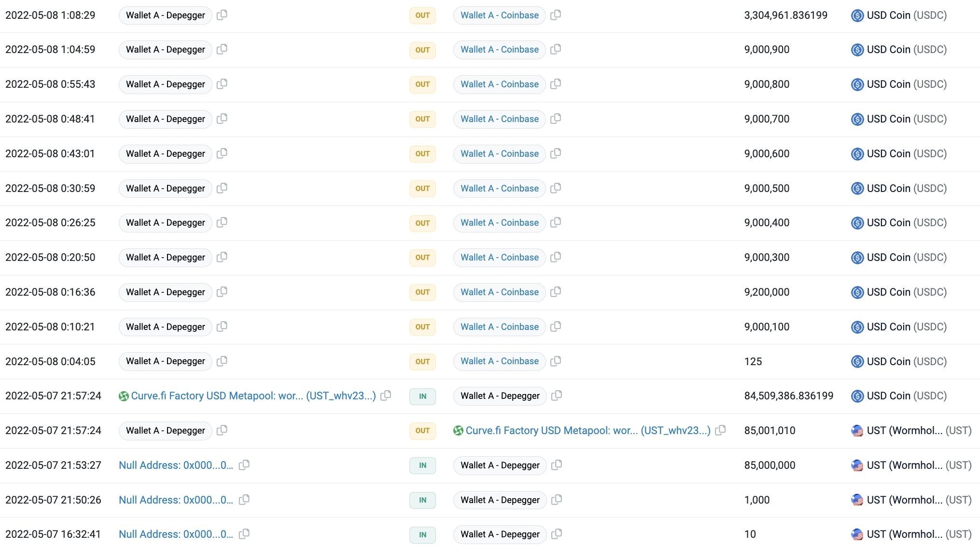Copy sender address in the 0:43:01 row

(x=222, y=153)
